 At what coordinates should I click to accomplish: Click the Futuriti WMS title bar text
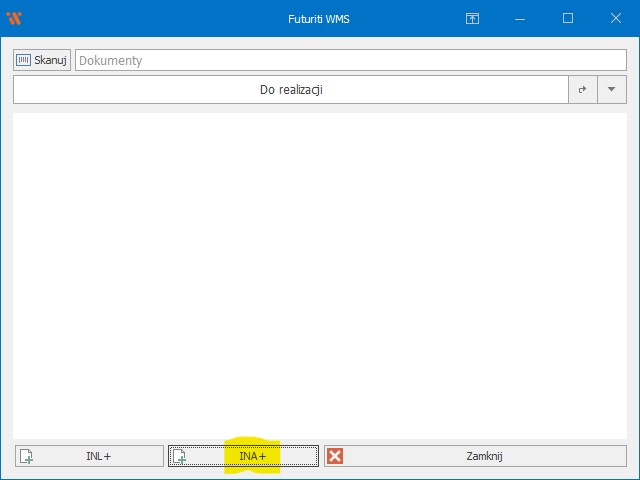pyautogui.click(x=319, y=18)
